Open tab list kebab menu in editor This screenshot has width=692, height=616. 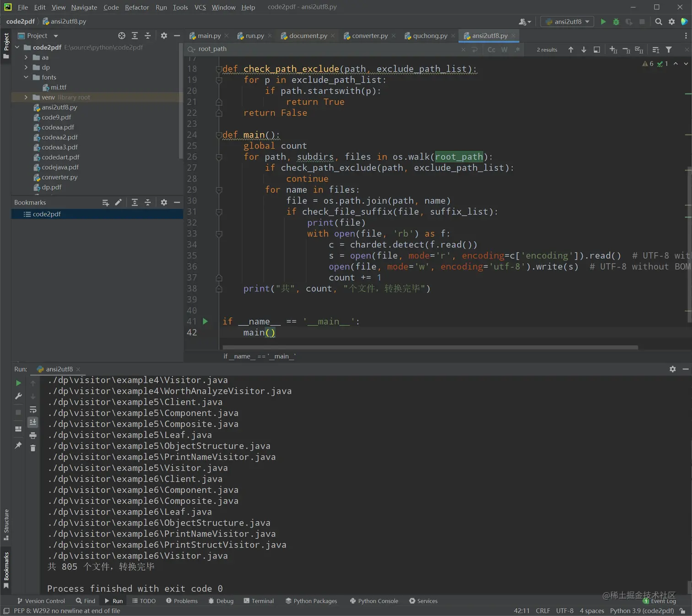(686, 36)
